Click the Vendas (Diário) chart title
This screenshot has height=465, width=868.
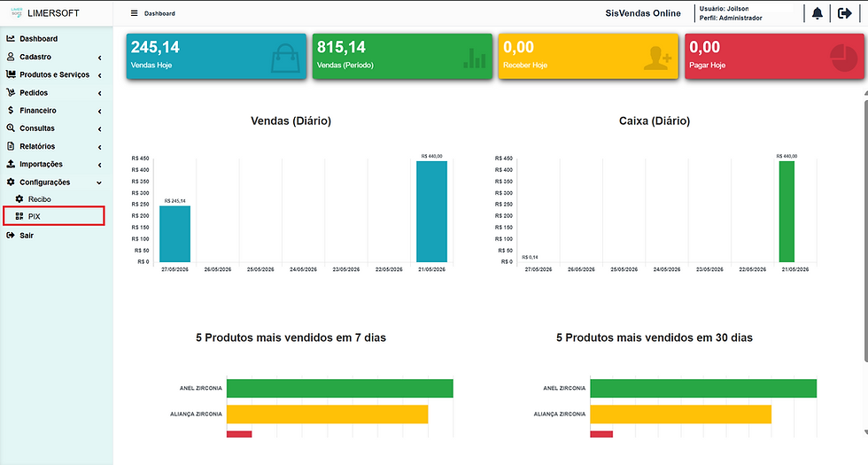click(x=291, y=120)
